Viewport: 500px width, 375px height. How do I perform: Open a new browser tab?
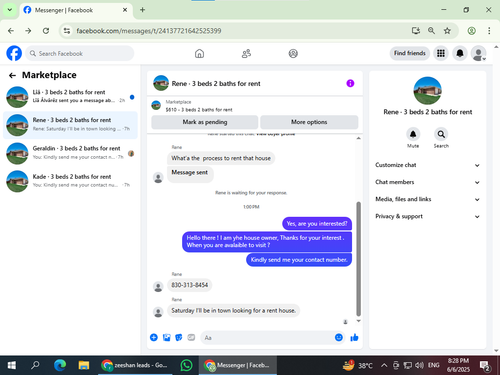pos(142,10)
